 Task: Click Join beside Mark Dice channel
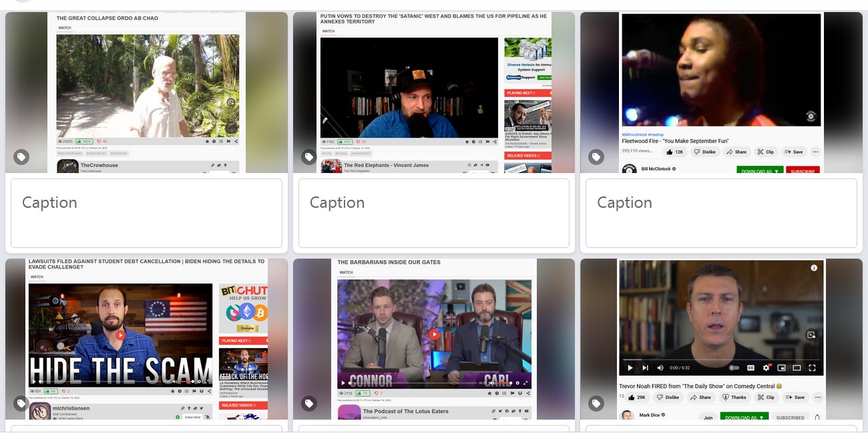[x=708, y=418]
